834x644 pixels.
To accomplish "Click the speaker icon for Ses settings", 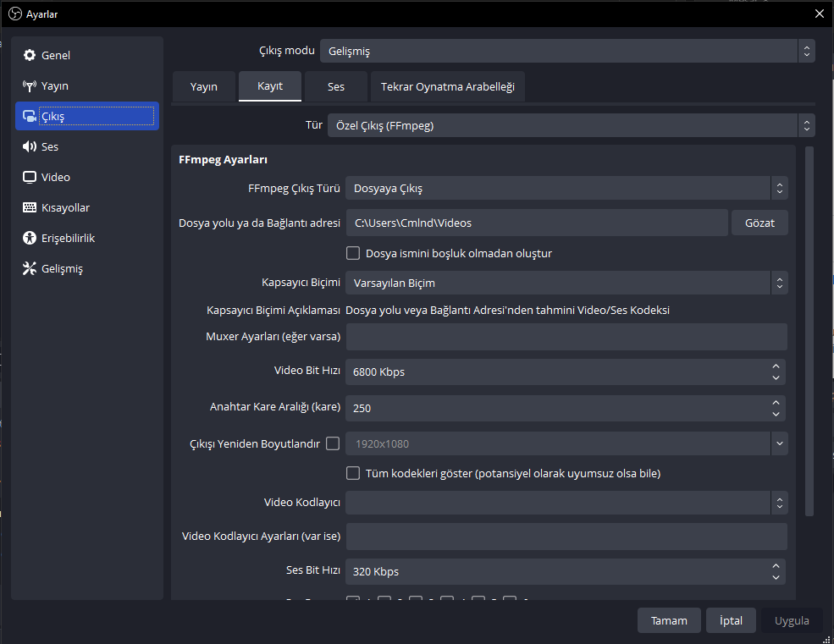I will coord(30,147).
